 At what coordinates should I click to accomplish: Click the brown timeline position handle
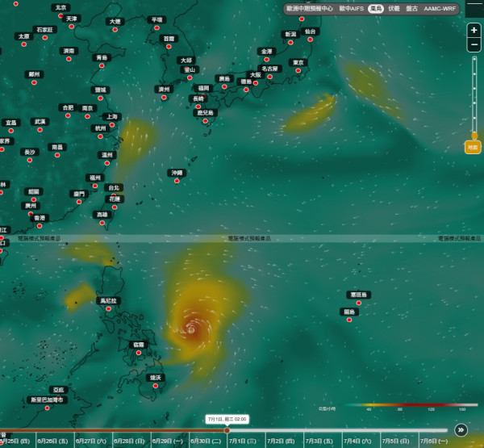pos(227,430)
